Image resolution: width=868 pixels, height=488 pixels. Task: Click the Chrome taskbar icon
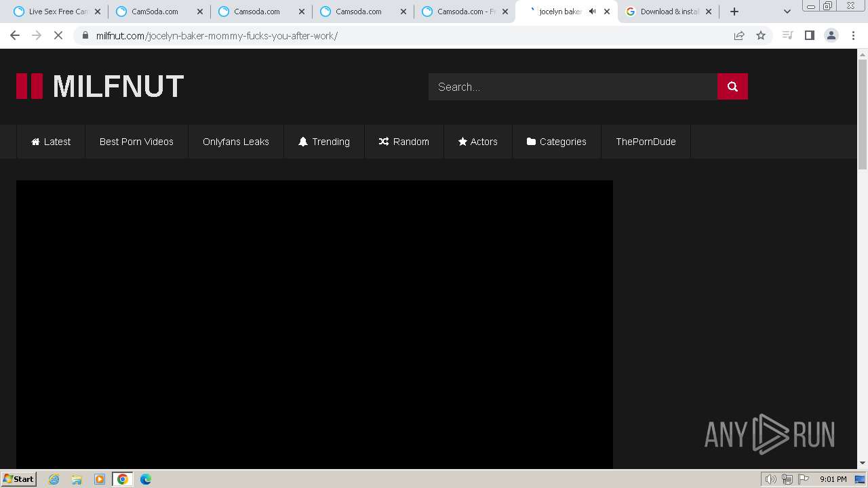[123, 479]
